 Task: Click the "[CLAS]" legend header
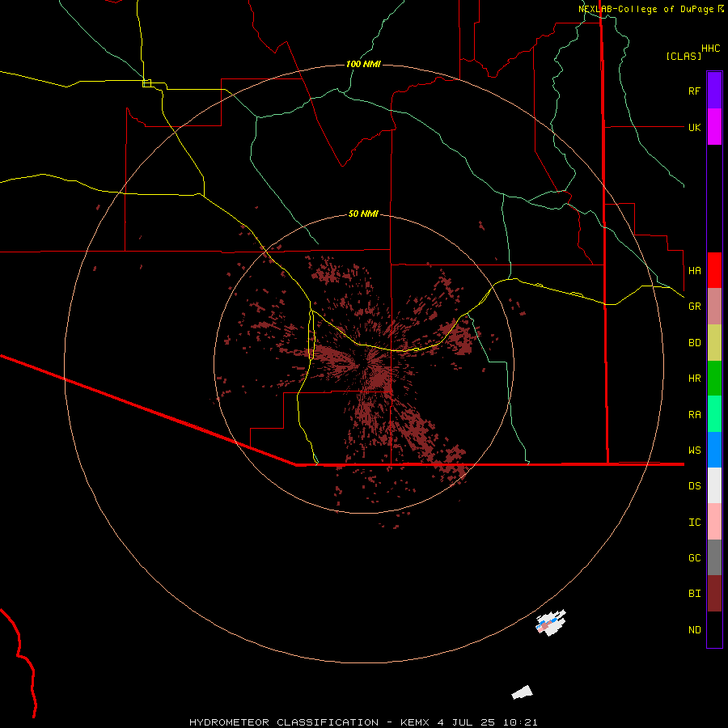[x=684, y=56]
